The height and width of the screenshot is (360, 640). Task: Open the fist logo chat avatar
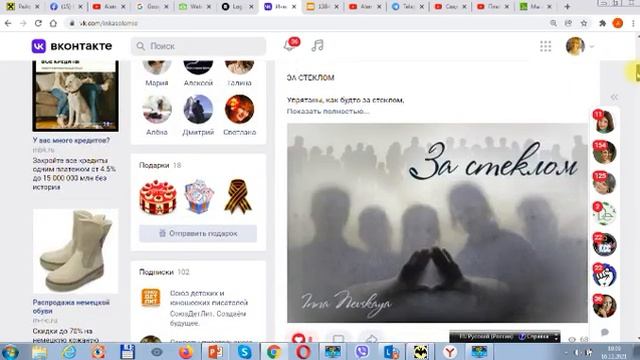point(604,275)
